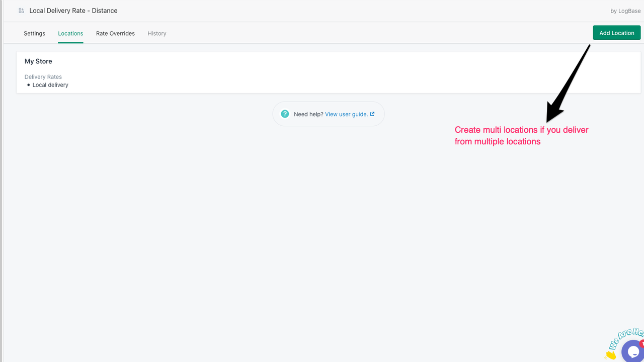Click the external link icon after user guide

click(x=372, y=114)
